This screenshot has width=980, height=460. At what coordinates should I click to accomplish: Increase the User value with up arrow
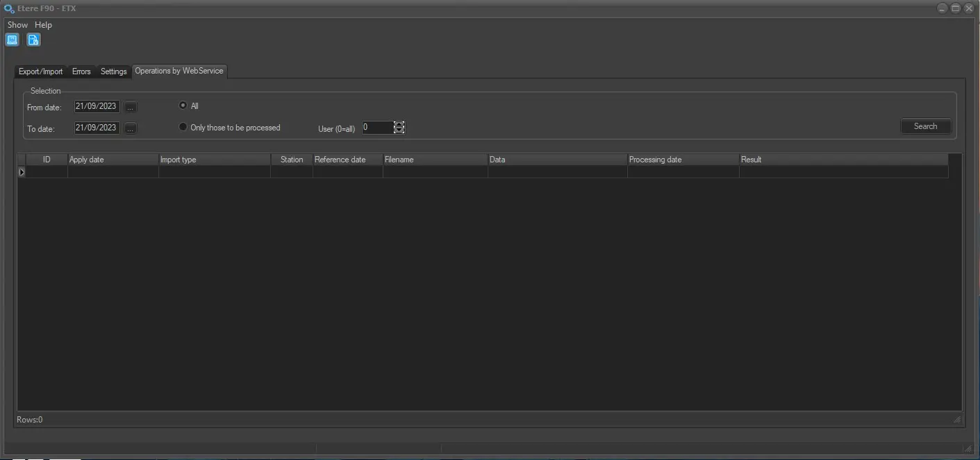point(399,124)
